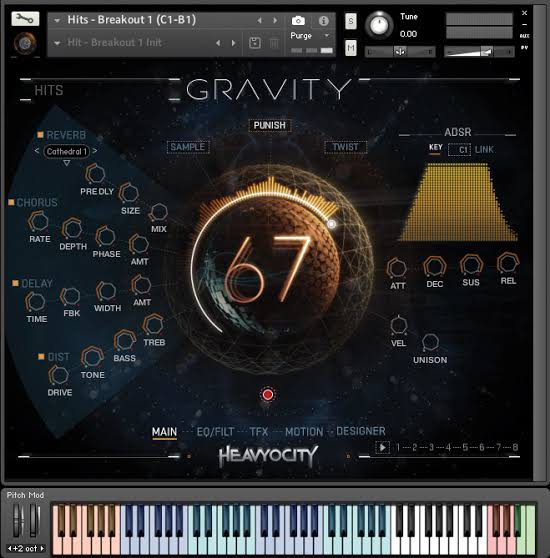The width and height of the screenshot is (550, 558).
Task: Move the pitch bend wheel
Action: [18, 520]
